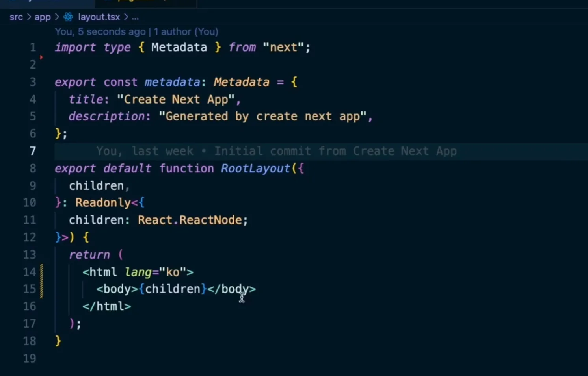
Task: Select line number 18 in the gutter
Action: click(x=30, y=341)
